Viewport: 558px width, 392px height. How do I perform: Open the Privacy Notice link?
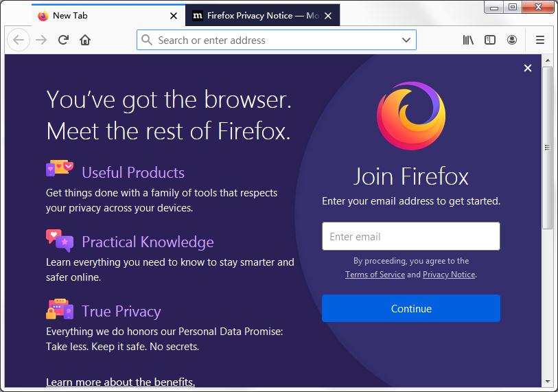click(x=449, y=275)
